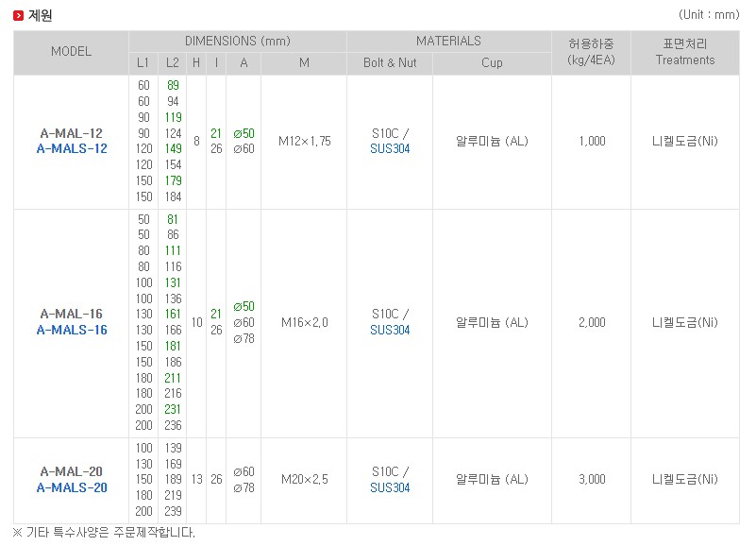Image resolution: width=756 pixels, height=546 pixels.
Task: Click the 1,000 allowable load value
Action: pyautogui.click(x=591, y=142)
